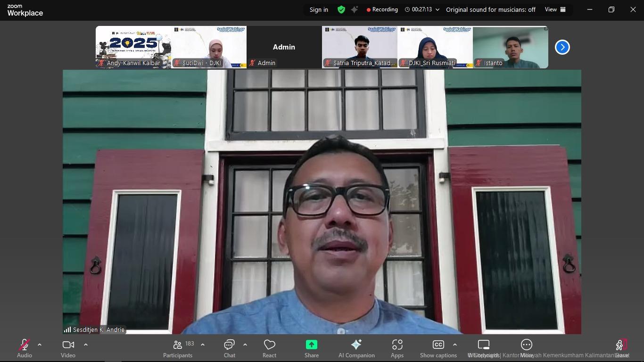Turn on Show captions
Image resolution: width=644 pixels, height=362 pixels.
pos(438,349)
